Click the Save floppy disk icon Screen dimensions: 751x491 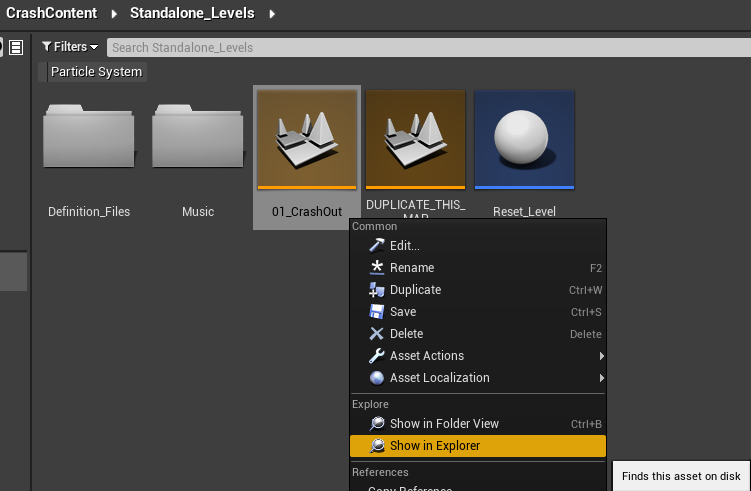pos(377,311)
